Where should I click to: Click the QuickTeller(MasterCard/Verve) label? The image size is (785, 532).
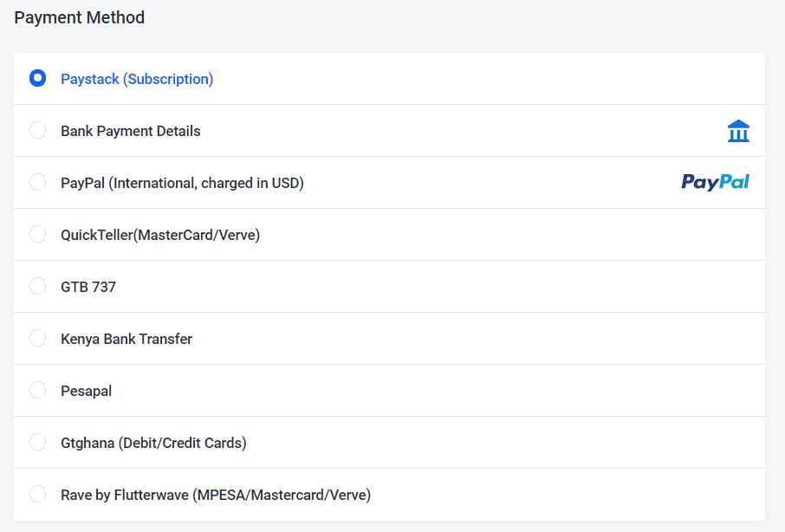160,235
